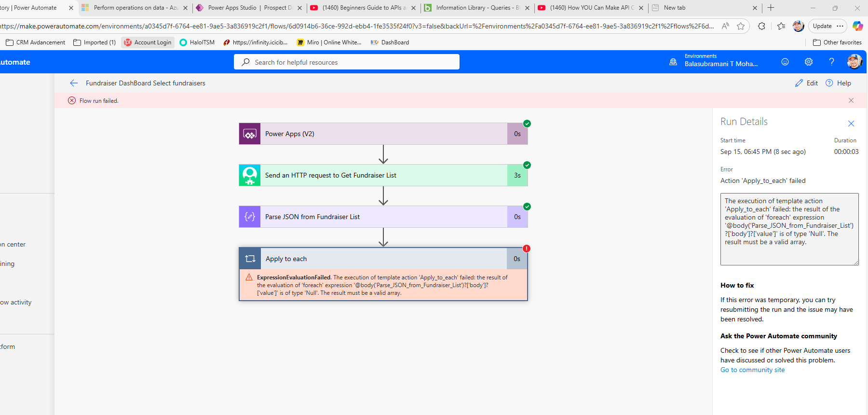Click the Search for helpful resources box
The height and width of the screenshot is (415, 868).
(x=347, y=62)
